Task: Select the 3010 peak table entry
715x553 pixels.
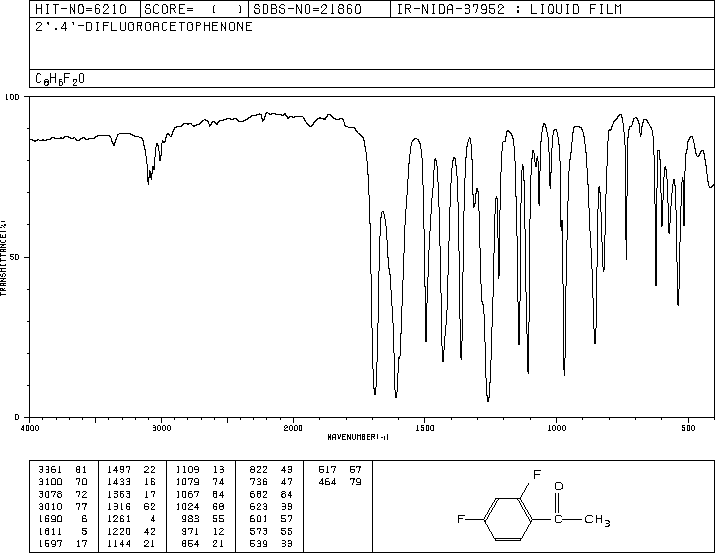Action: [x=63, y=506]
